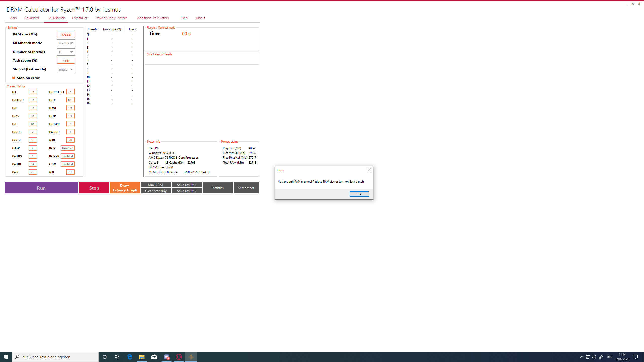Click the 'DRAM Speed 3600' text
644x362 pixels.
tap(161, 167)
